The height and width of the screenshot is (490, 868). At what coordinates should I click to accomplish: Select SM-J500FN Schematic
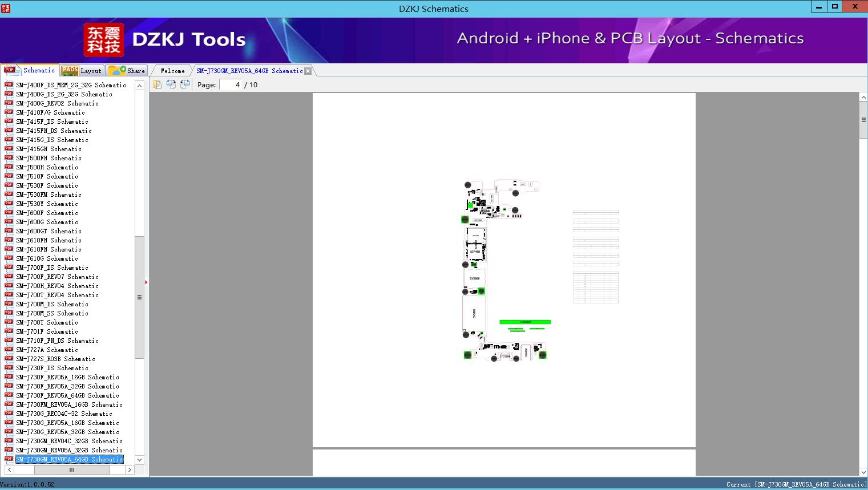tap(49, 158)
